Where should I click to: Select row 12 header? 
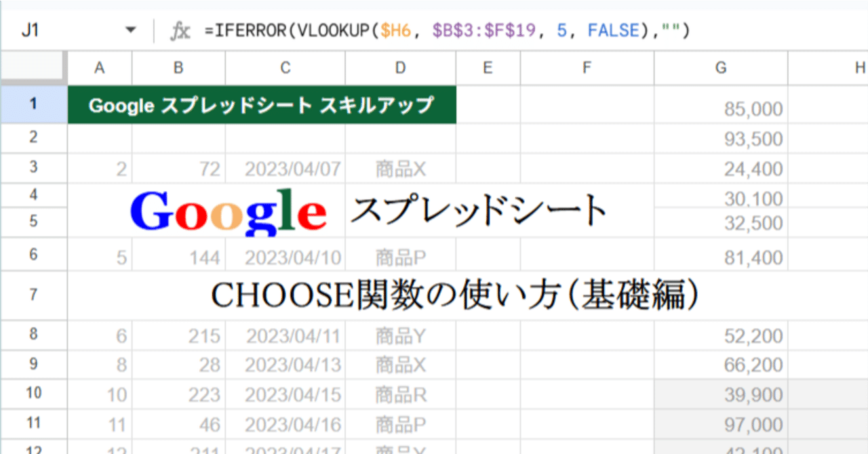[x=34, y=449]
